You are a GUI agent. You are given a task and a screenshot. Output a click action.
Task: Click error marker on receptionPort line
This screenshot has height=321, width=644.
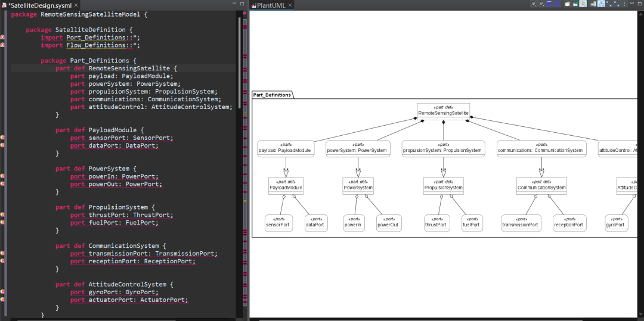tap(2, 261)
